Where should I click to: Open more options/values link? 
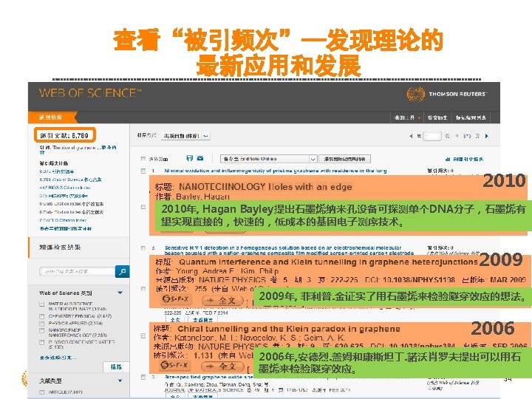click(58, 358)
